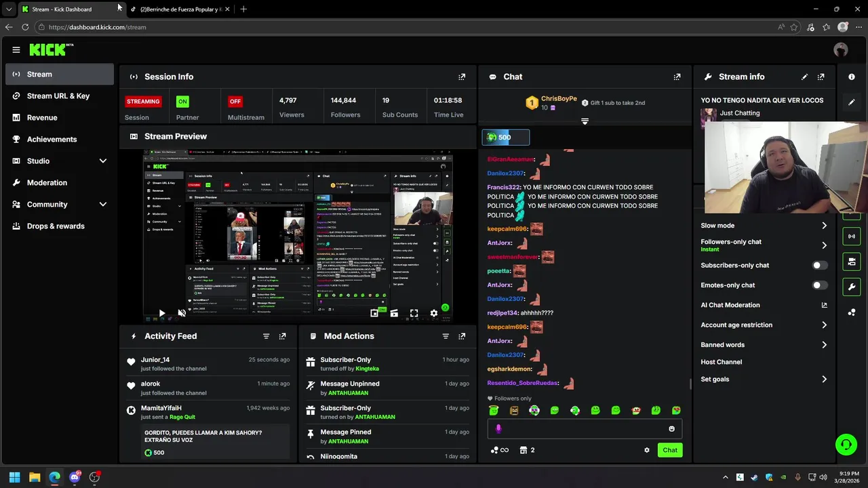
Task: Open the hamburger menu beside the Kick logo
Action: pos(16,49)
